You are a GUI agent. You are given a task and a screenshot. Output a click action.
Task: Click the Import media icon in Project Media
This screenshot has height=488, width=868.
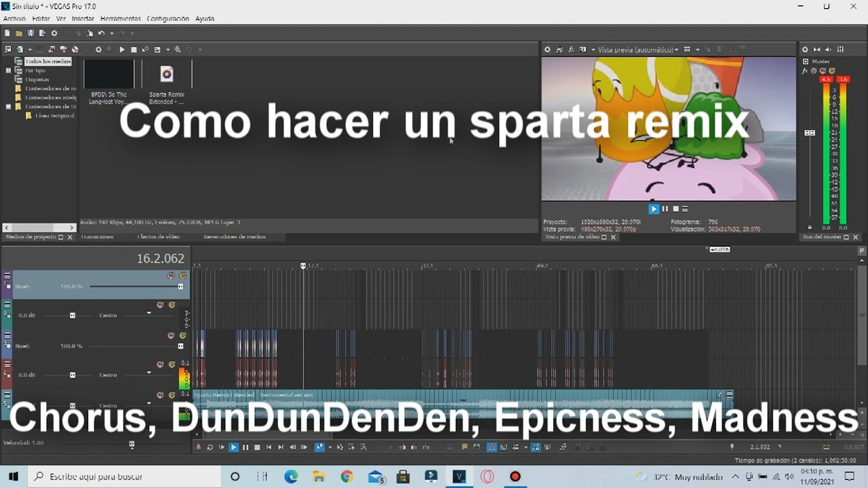(x=20, y=49)
